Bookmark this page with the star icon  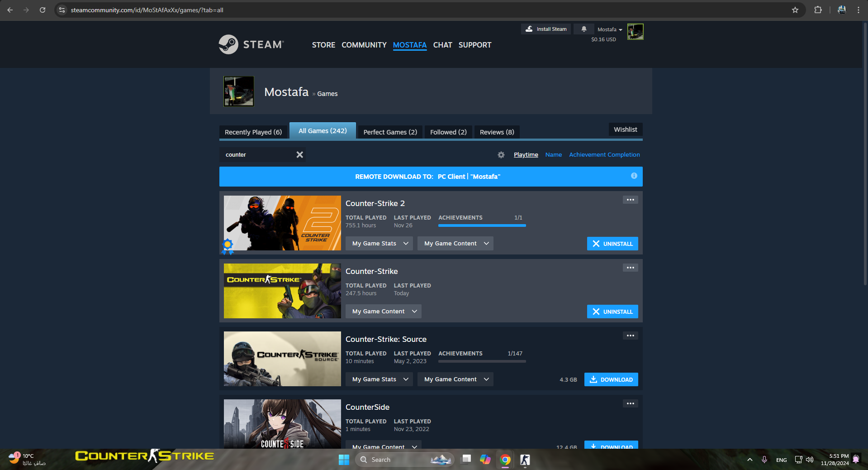[795, 10]
